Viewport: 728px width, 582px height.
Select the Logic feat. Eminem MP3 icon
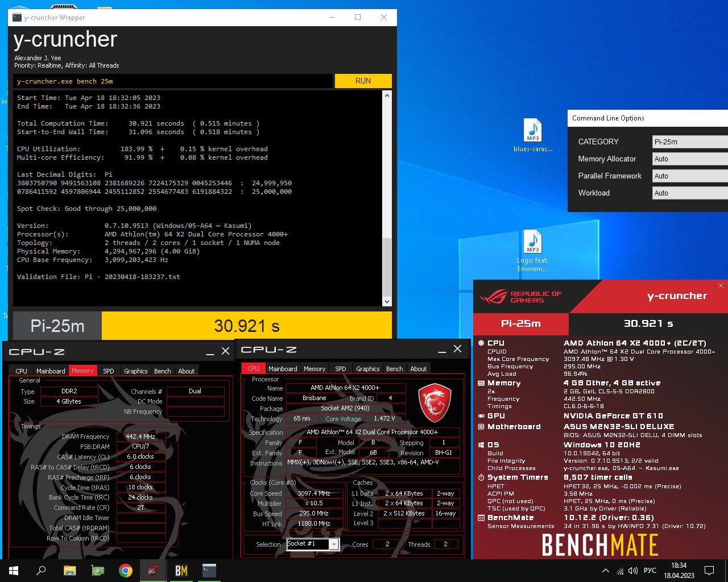click(x=533, y=251)
